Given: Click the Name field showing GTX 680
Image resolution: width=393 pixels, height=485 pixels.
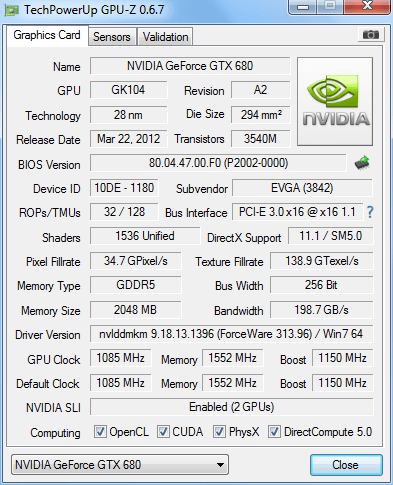Looking at the screenshot, I should point(190,66).
